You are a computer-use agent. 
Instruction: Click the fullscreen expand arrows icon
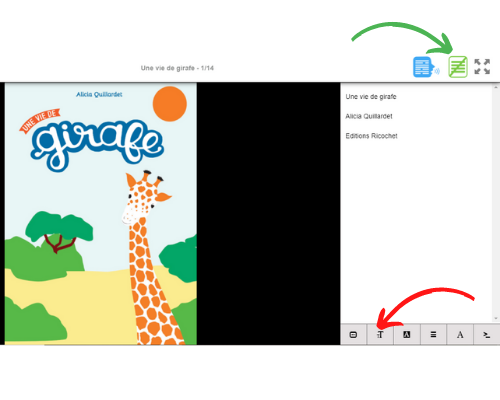tap(482, 67)
